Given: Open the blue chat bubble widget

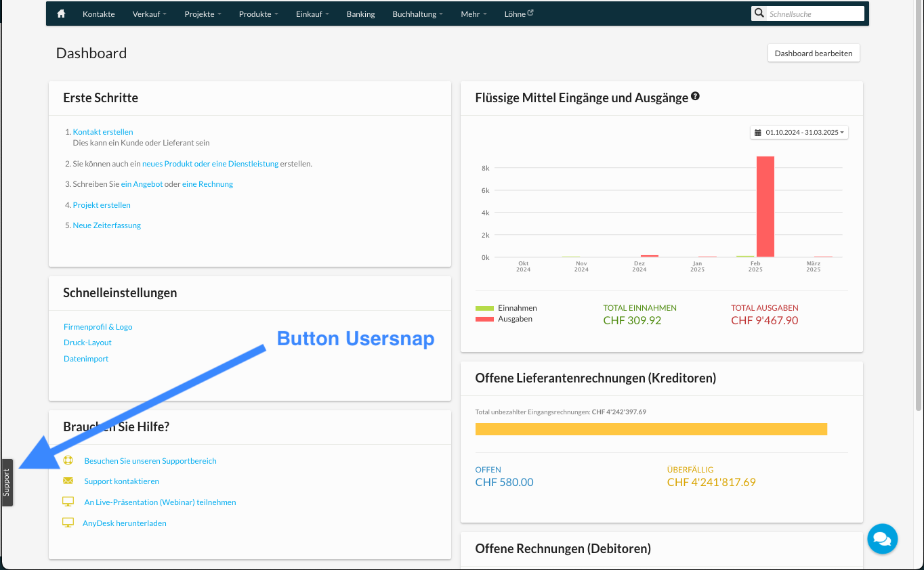Looking at the screenshot, I should (882, 539).
